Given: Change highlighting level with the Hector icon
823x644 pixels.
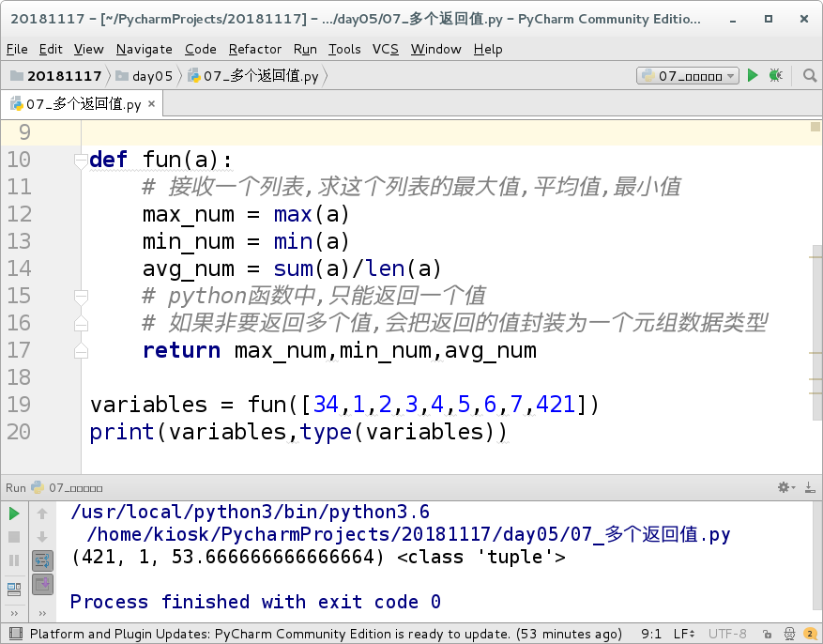Looking at the screenshot, I should (x=788, y=633).
